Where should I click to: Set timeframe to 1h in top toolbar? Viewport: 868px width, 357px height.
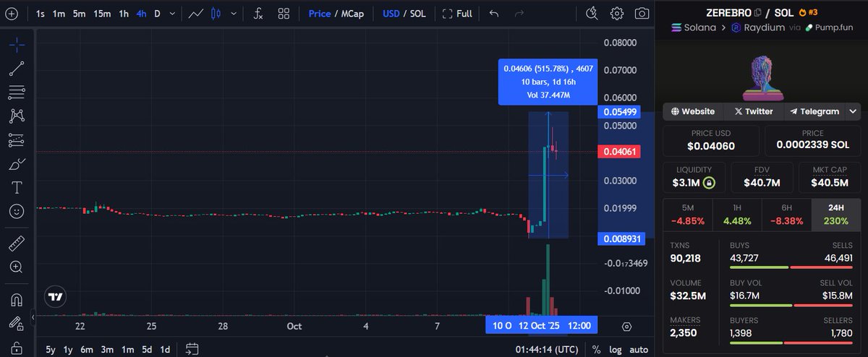click(124, 14)
